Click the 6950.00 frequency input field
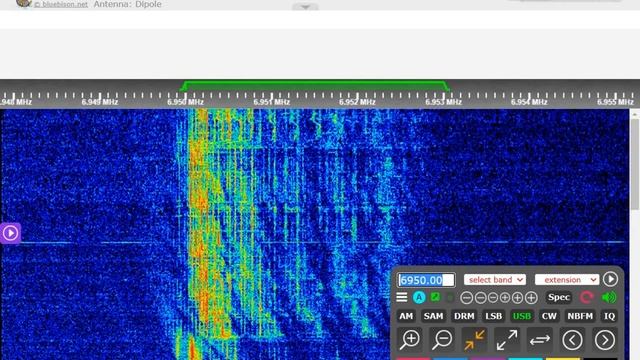Image resolution: width=640 pixels, height=360 pixels. pos(426,280)
